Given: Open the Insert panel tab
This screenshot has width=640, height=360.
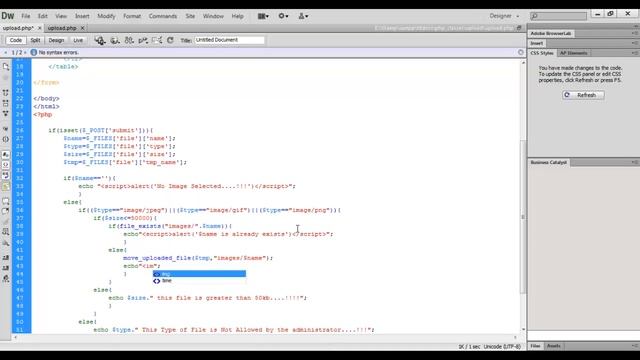Looking at the screenshot, I should point(537,43).
